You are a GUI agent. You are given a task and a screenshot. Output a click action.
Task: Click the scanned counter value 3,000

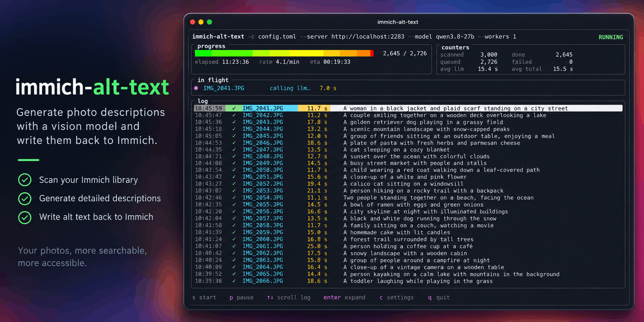pyautogui.click(x=489, y=55)
